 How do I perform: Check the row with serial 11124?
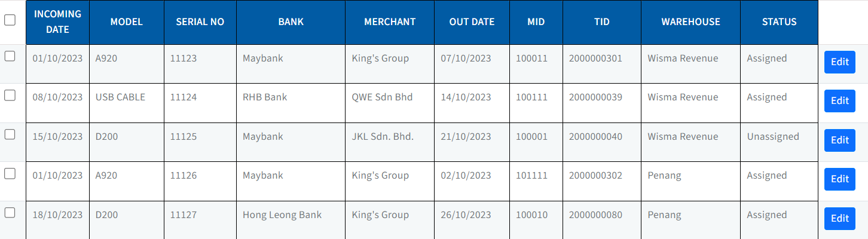click(x=10, y=95)
